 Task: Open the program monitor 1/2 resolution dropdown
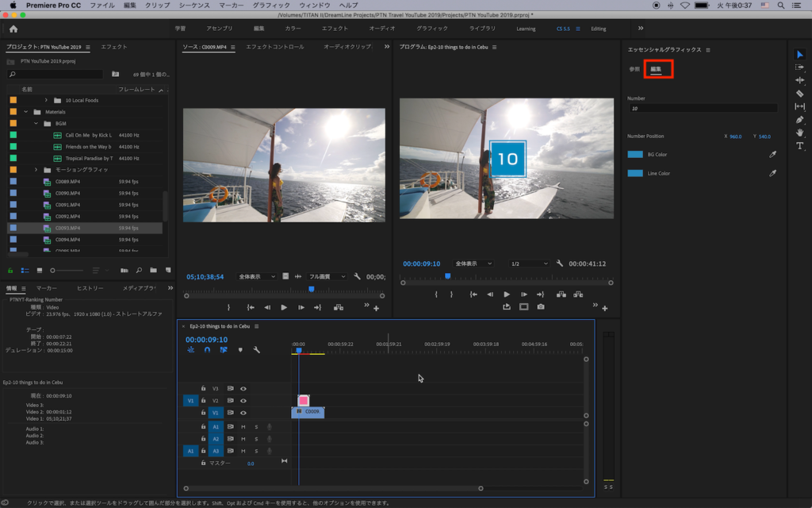529,264
